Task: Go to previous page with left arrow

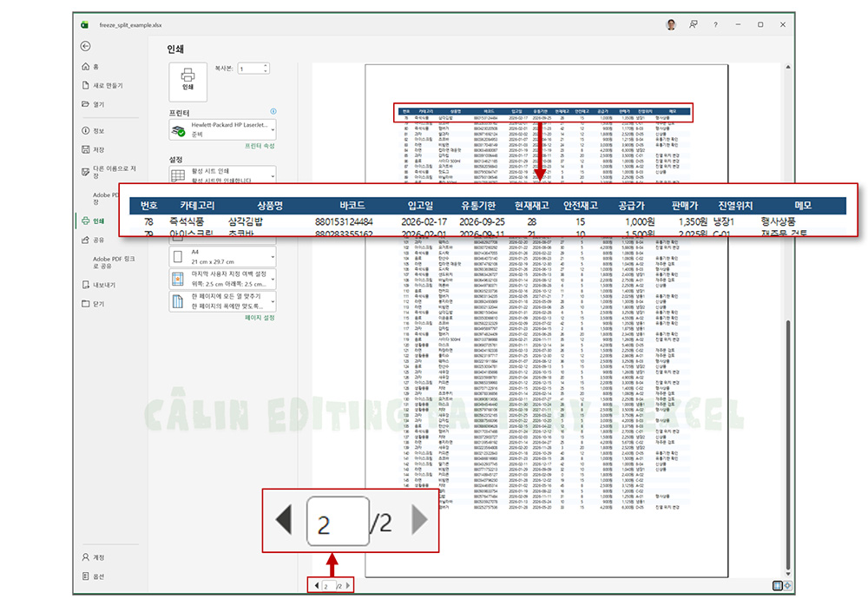Action: coord(316,586)
